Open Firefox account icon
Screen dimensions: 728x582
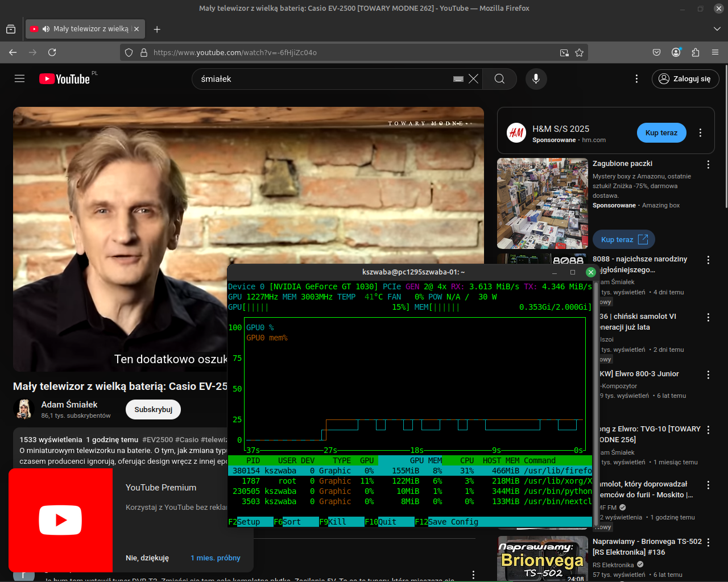(676, 52)
